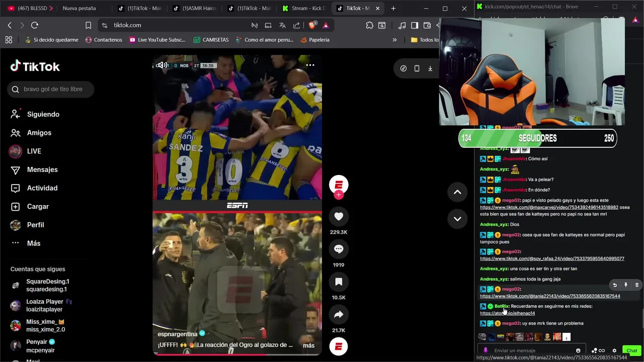This screenshot has width=644, height=362.
Task: Open Amigos in TikTok sidebar
Action: click(31, 133)
